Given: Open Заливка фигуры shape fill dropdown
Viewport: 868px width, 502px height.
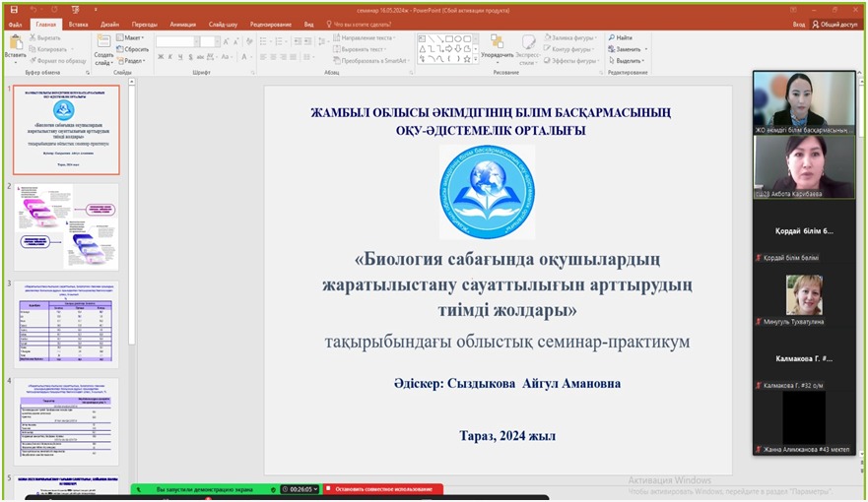Looking at the screenshot, I should coord(570,37).
